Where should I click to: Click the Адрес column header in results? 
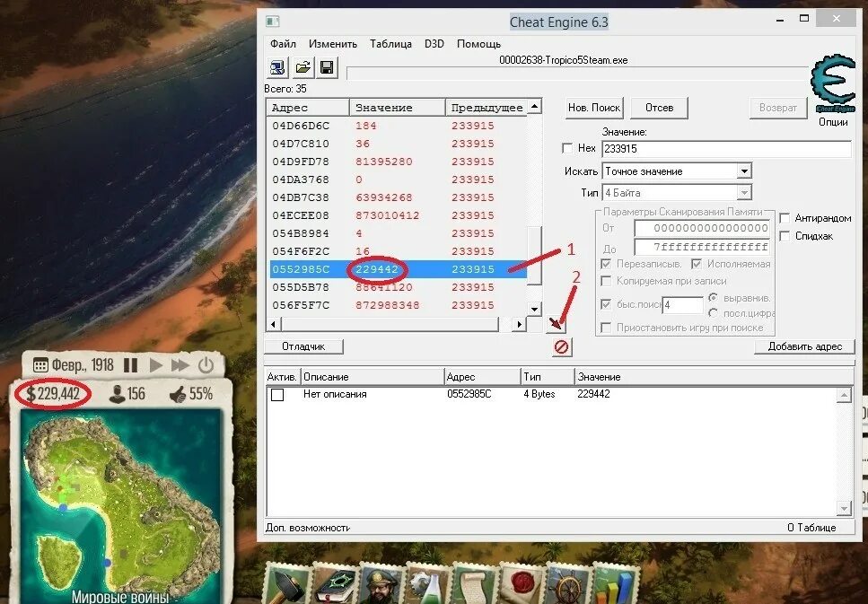308,108
